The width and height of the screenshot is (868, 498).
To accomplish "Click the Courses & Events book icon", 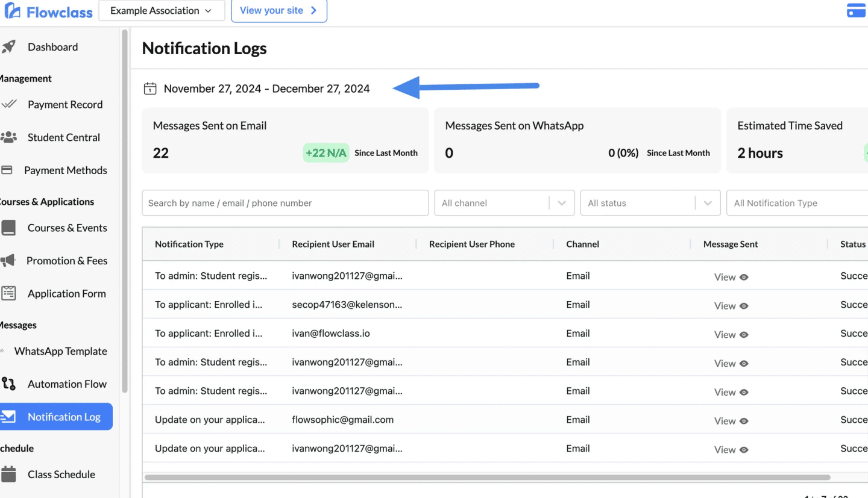I will point(8,228).
